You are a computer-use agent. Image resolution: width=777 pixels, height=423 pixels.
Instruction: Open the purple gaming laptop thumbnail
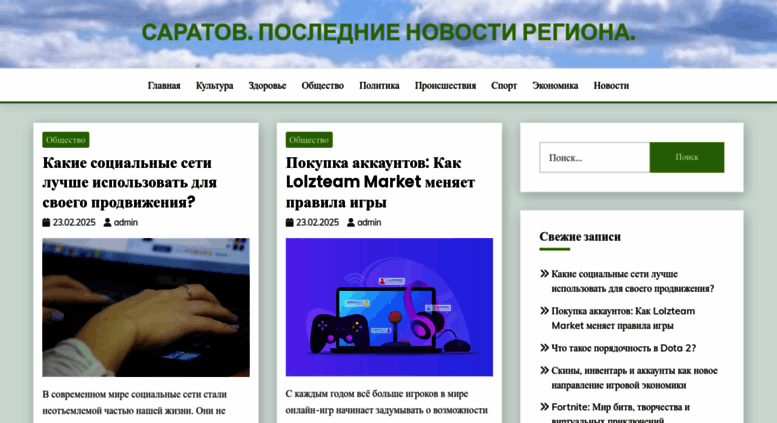pyautogui.click(x=389, y=307)
